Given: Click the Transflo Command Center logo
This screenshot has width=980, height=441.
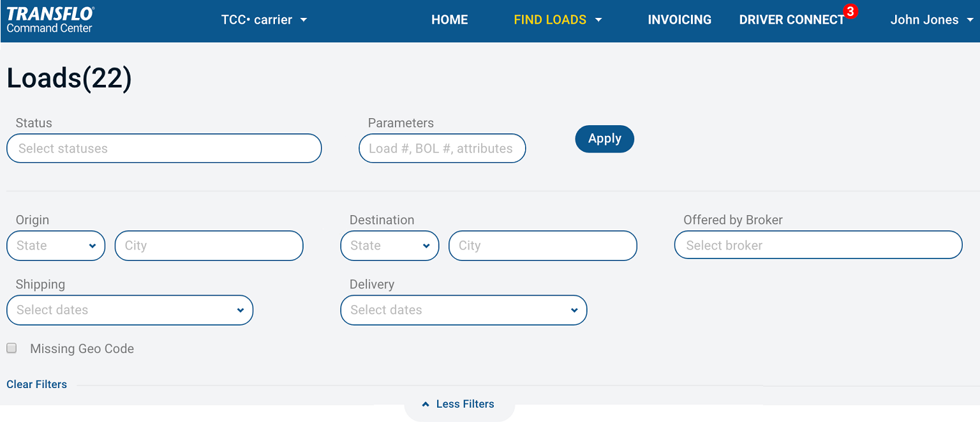Looking at the screenshot, I should 50,20.
